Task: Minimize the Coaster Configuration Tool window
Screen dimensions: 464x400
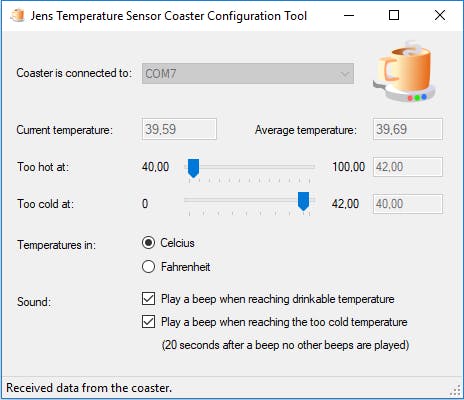Action: click(349, 15)
